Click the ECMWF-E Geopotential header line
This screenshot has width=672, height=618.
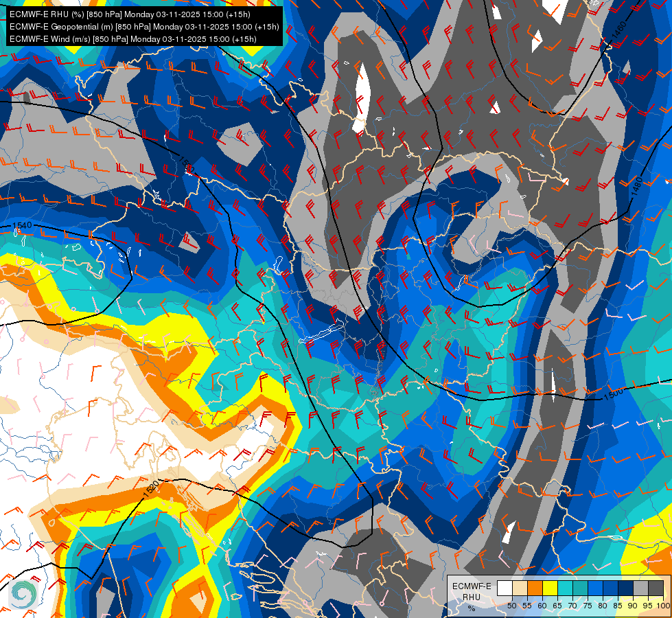pos(144,27)
